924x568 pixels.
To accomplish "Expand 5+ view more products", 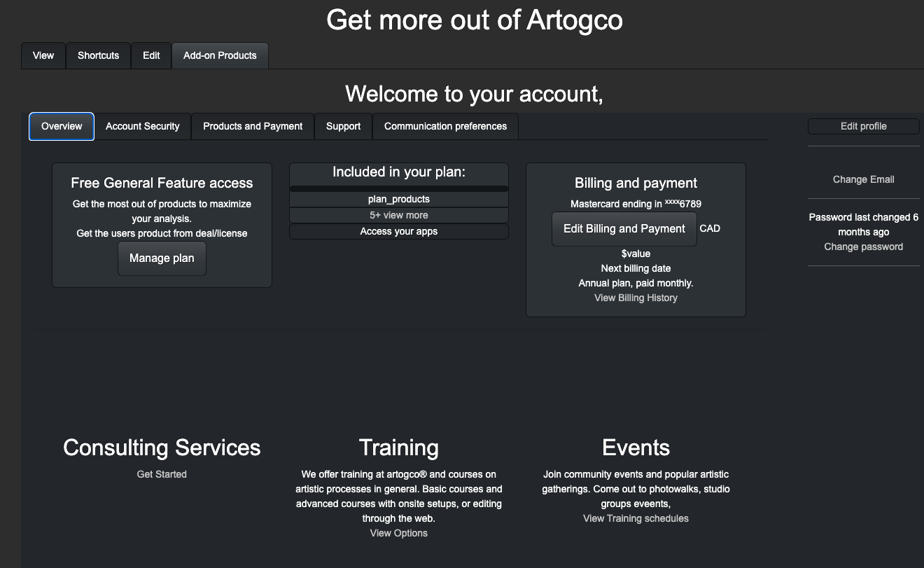I will point(399,215).
